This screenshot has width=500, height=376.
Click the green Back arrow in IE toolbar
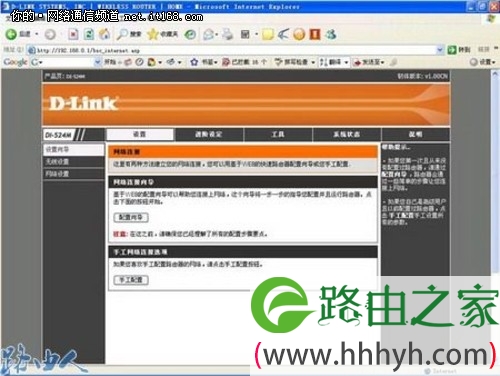pos(11,34)
